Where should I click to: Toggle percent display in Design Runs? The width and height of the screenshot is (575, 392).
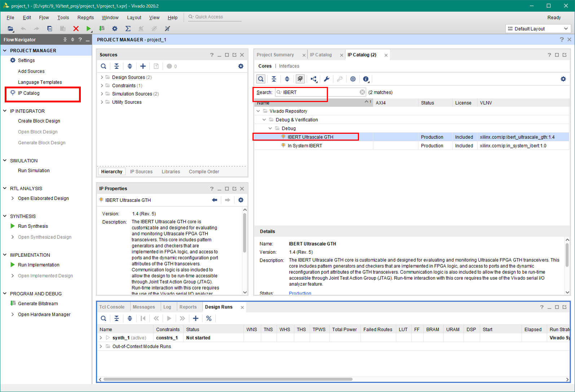click(209, 318)
